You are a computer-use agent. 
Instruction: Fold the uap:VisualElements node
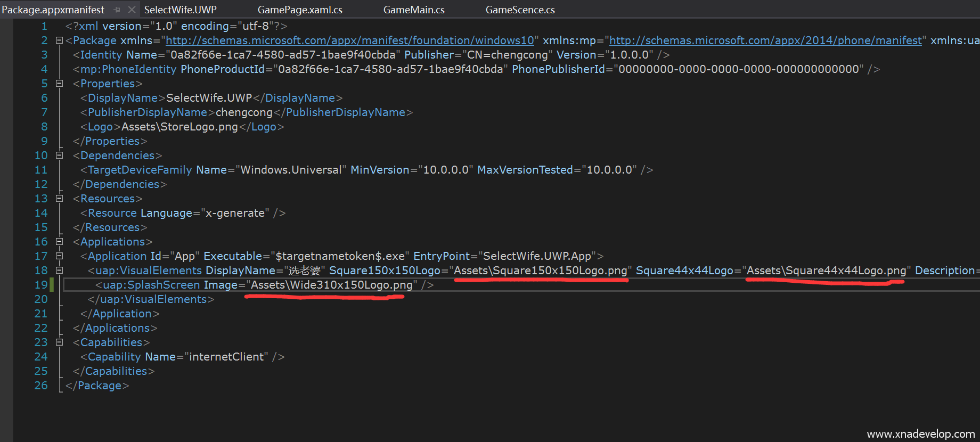(59, 271)
